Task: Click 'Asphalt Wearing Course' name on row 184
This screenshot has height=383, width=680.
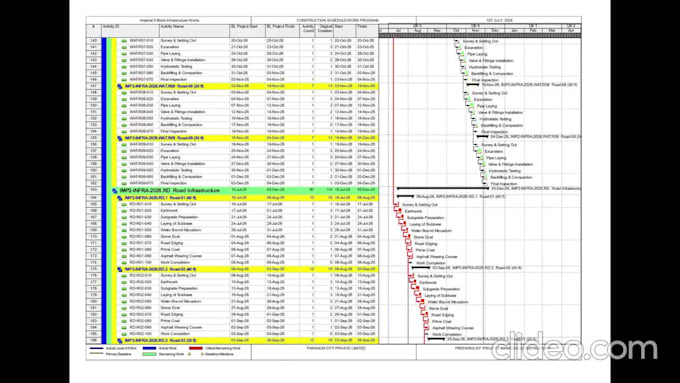Action: (181, 327)
